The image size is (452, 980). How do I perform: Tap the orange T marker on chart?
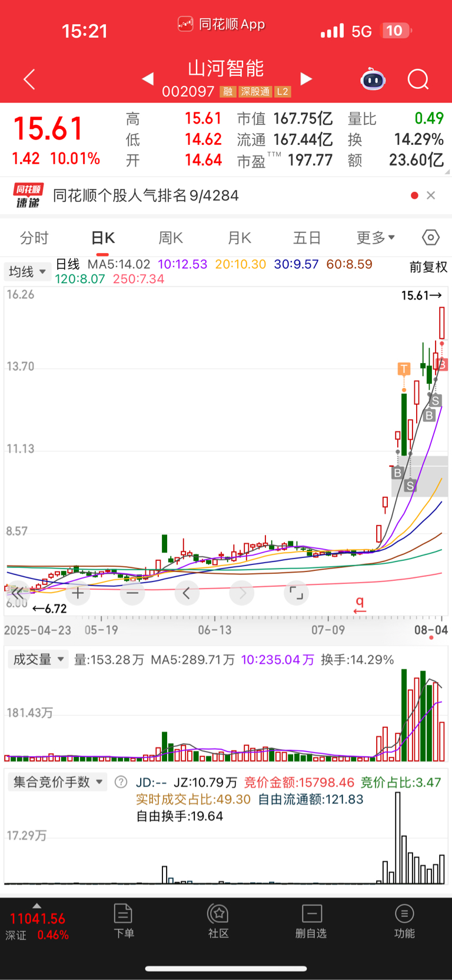click(x=404, y=369)
